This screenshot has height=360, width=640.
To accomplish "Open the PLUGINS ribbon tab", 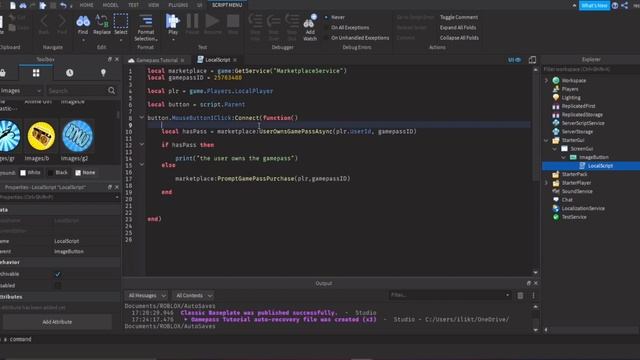I will pyautogui.click(x=178, y=5).
